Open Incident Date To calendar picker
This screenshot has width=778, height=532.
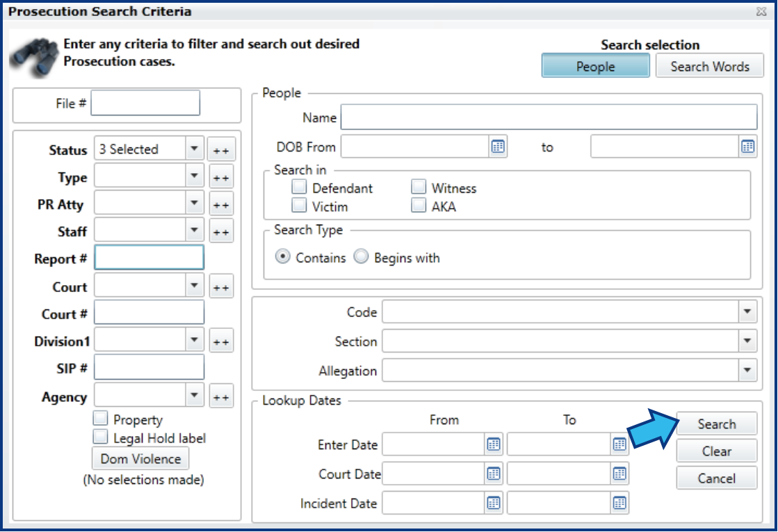(x=619, y=503)
